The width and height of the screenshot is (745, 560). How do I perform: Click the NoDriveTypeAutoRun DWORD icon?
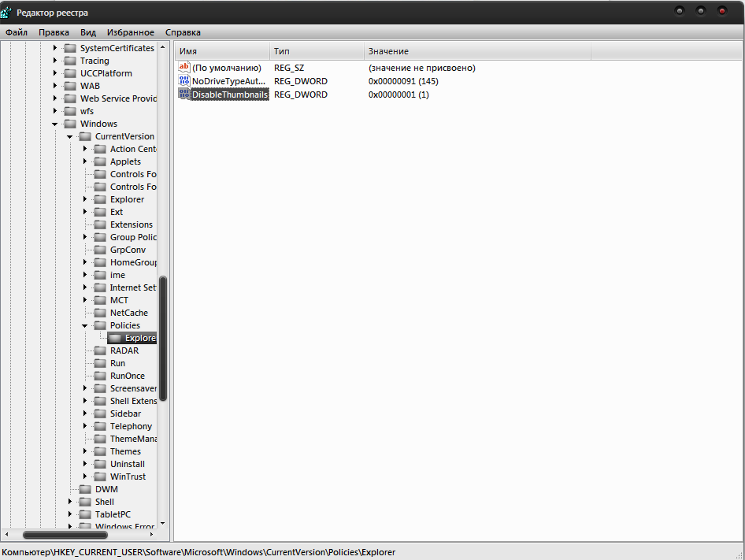[x=184, y=81]
